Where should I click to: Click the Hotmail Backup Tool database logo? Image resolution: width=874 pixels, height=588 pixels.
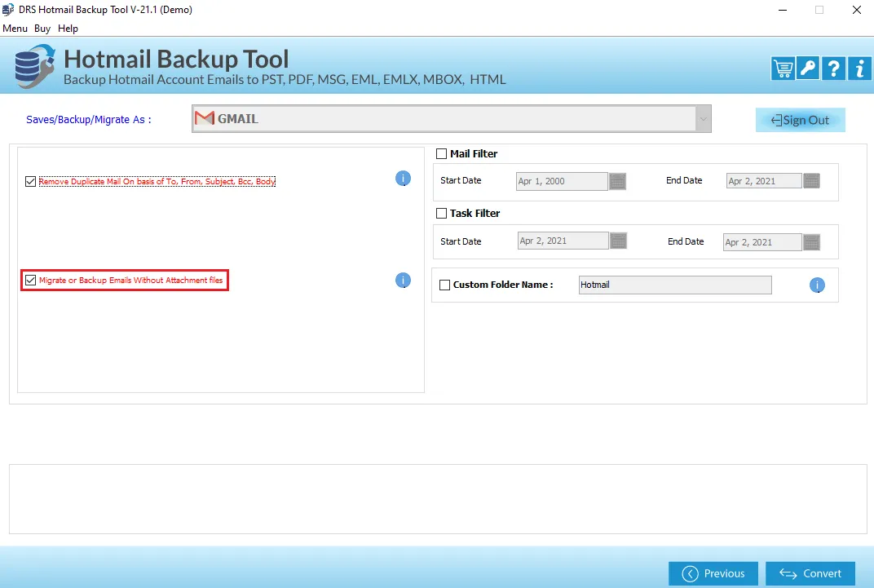[34, 66]
